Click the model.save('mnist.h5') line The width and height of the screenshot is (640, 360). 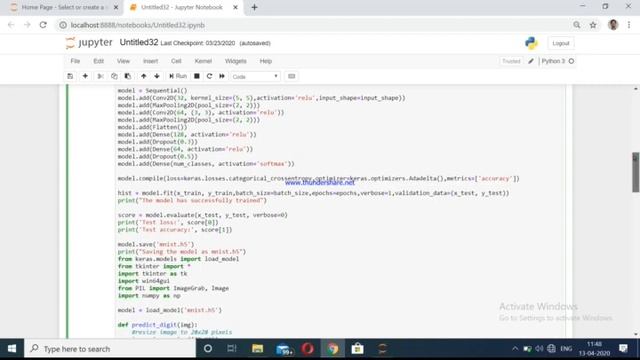pyautogui.click(x=156, y=244)
